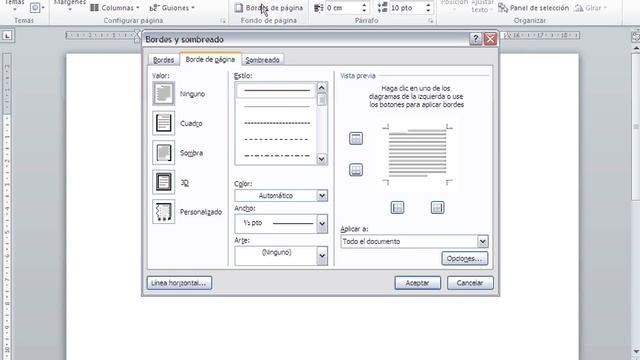The width and height of the screenshot is (640, 360).
Task: Open the Guiones dropdown in ribbon
Action: tap(172, 8)
